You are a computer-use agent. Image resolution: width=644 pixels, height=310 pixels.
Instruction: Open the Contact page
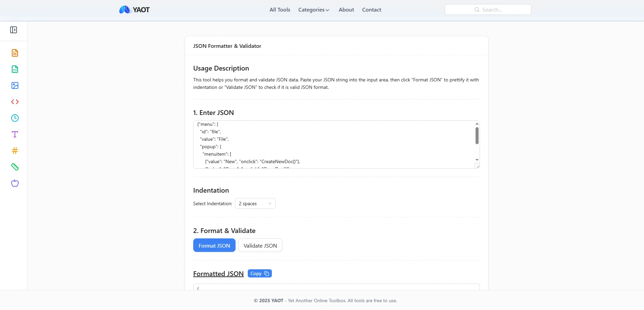click(x=371, y=10)
